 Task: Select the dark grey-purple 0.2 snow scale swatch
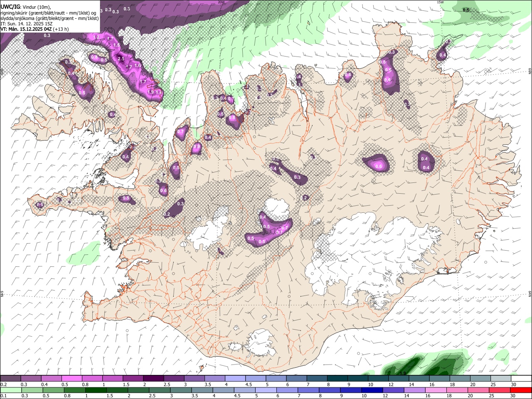pos(10,379)
